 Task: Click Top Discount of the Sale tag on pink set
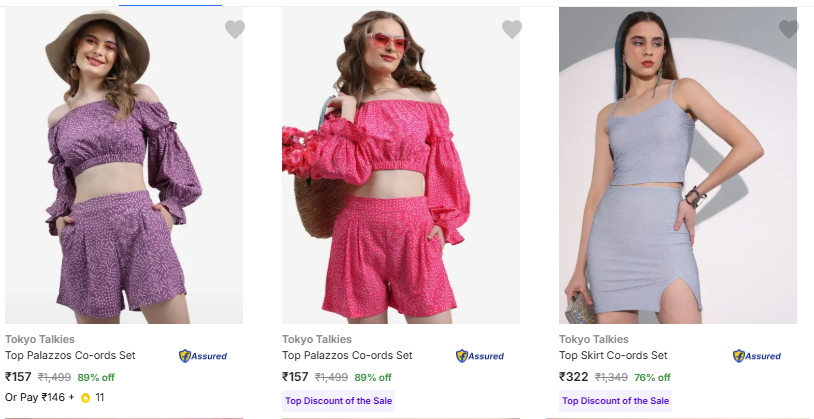(x=338, y=401)
